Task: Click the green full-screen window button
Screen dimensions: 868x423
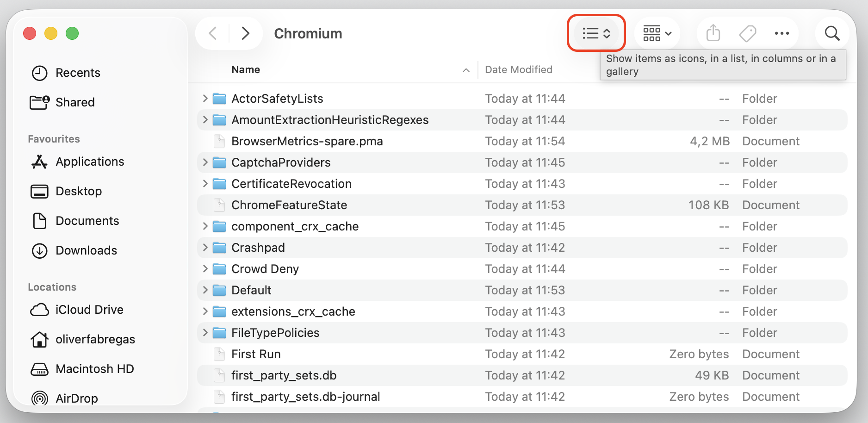Action: (72, 33)
